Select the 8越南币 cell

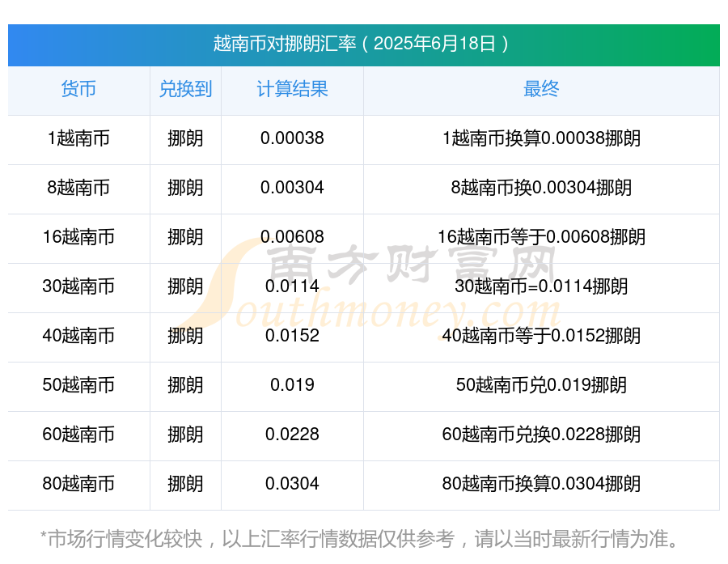tap(78, 188)
